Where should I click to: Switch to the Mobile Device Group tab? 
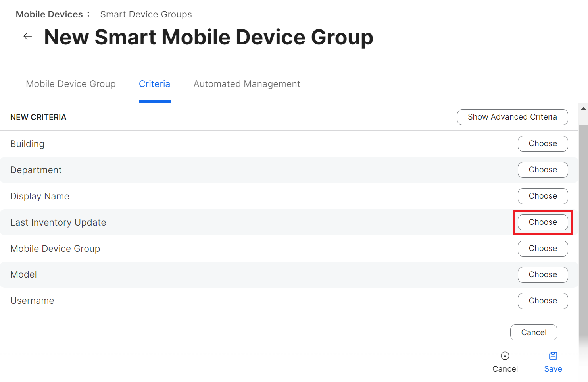[71, 84]
